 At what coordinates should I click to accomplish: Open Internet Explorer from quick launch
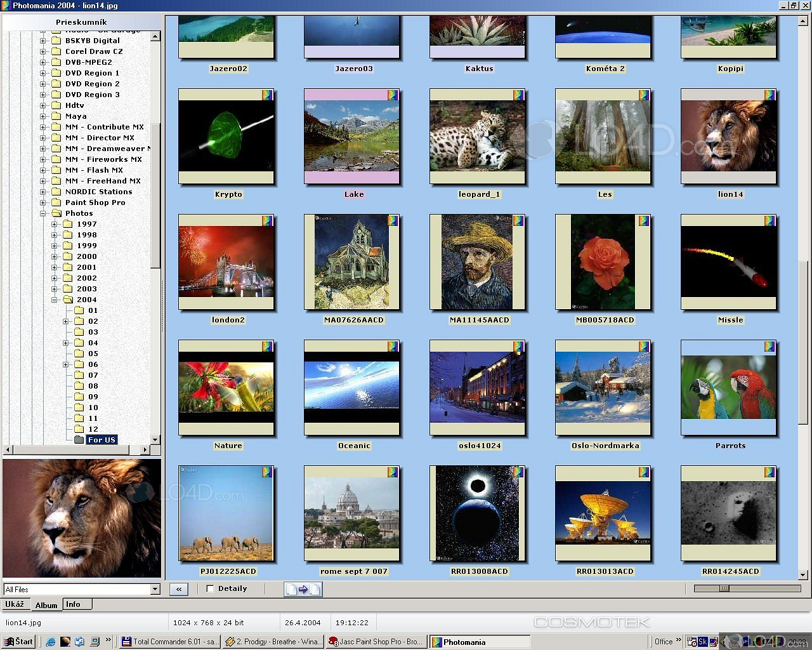(51, 642)
